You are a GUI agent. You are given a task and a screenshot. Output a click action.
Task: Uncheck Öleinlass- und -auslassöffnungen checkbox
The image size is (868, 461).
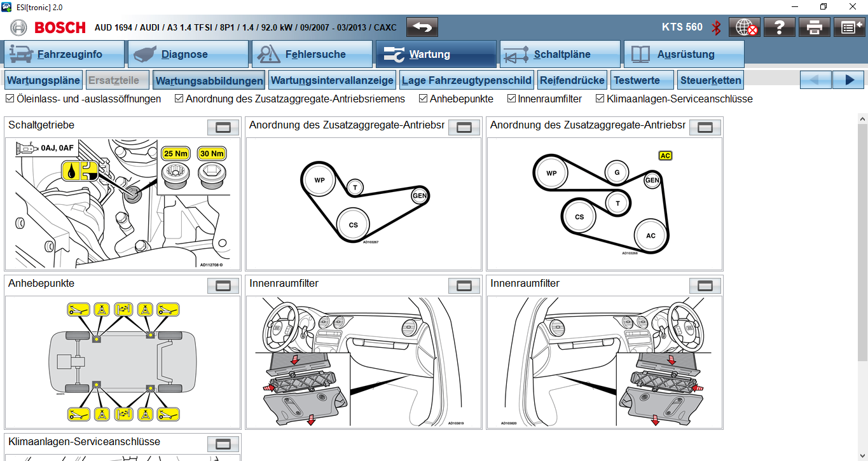(x=10, y=99)
